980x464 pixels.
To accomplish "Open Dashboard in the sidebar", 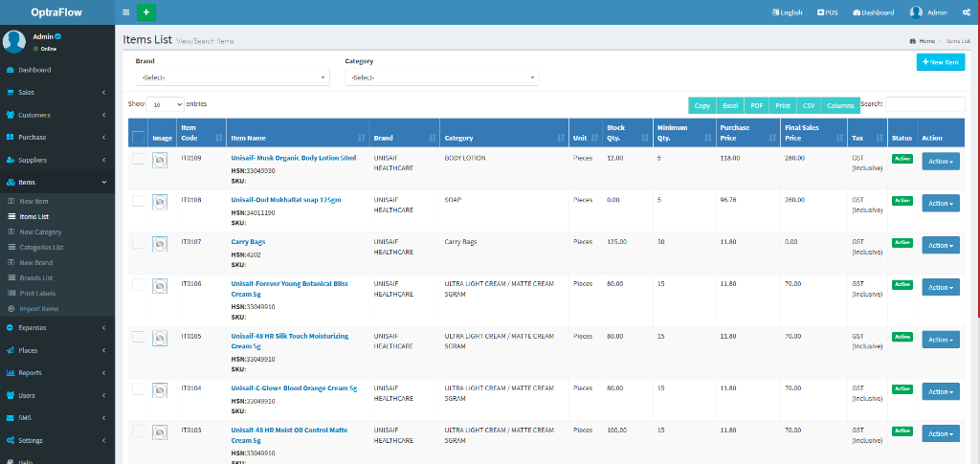I will 57,70.
